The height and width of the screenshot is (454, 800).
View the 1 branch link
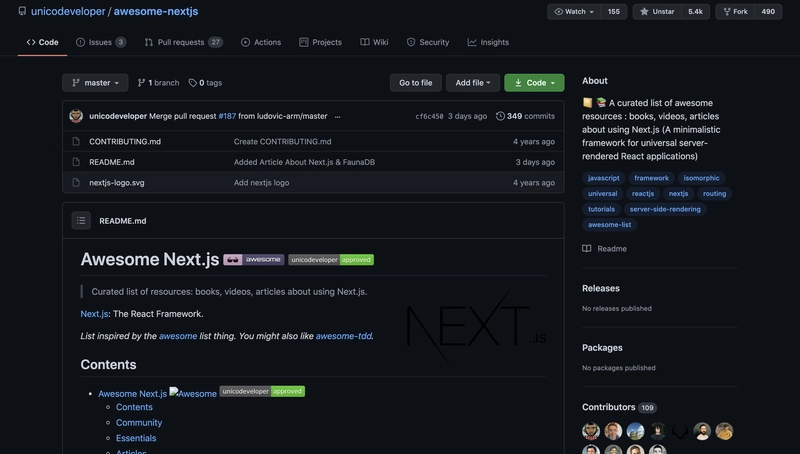click(159, 83)
